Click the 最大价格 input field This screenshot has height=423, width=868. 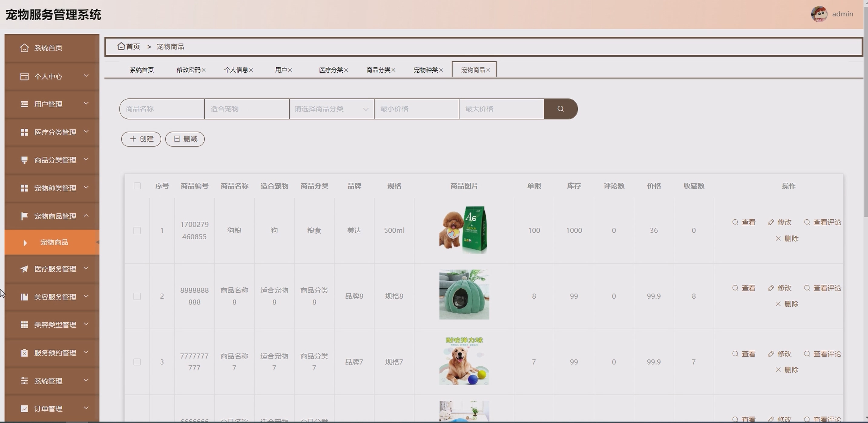coord(501,109)
